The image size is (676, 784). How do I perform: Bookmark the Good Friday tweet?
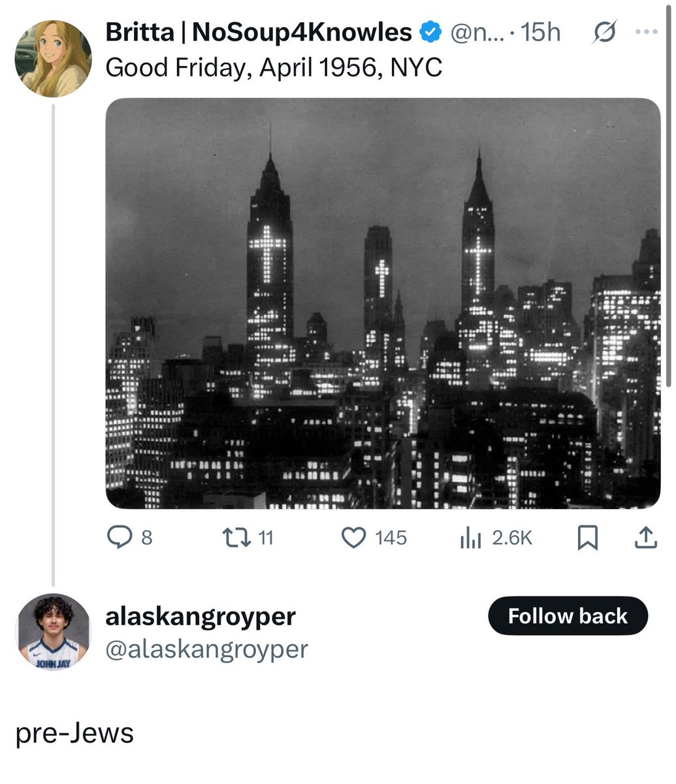tap(588, 538)
